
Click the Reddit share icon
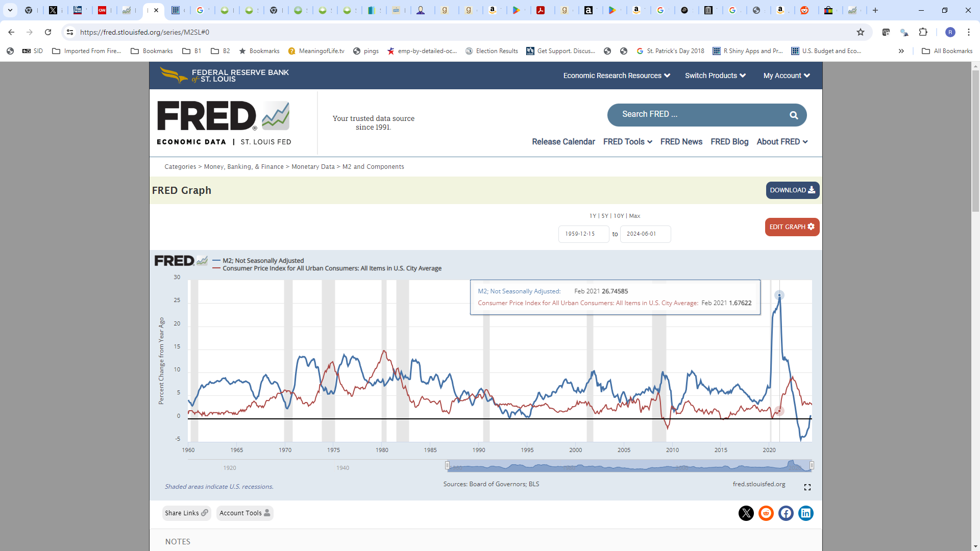[766, 513]
